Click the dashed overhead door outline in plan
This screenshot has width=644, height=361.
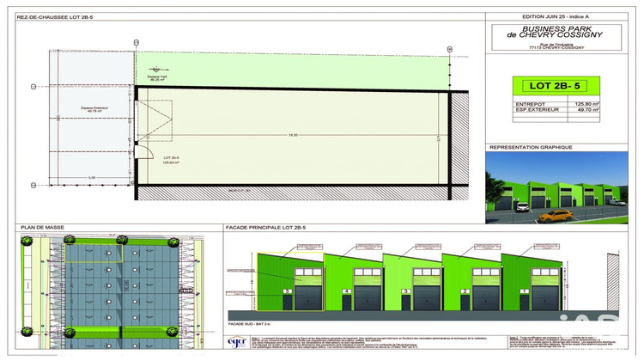(x=154, y=121)
